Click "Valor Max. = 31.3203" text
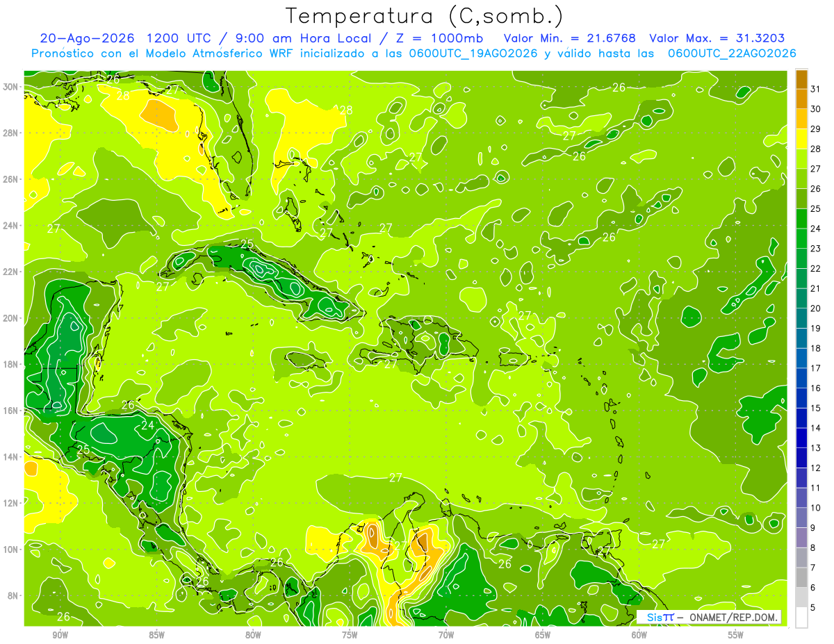The image size is (834, 644). coord(717,38)
